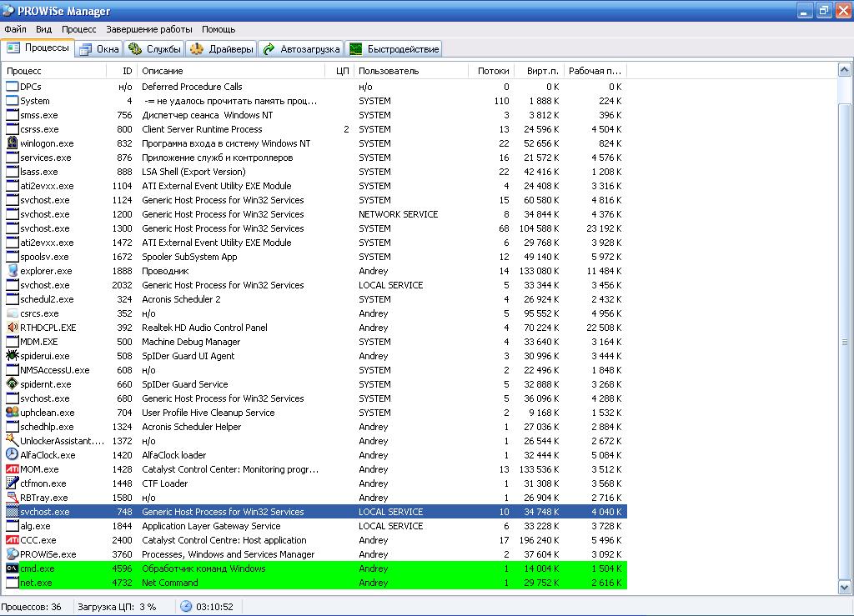Viewport: 854px width, 616px height.
Task: Open the Быстродействие tab
Action: coord(394,49)
